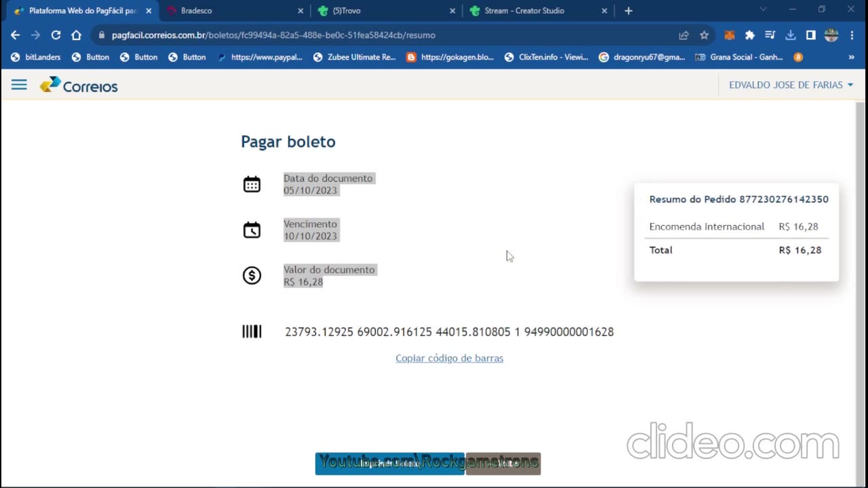This screenshot has height=488, width=868.
Task: Open the media controls music icon
Action: coord(770,35)
